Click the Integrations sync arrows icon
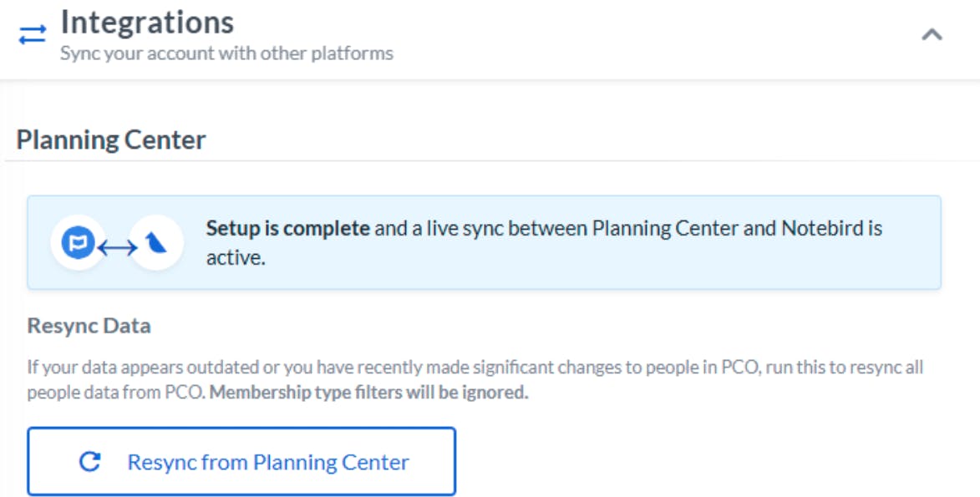This screenshot has width=980, height=497. coord(33,35)
